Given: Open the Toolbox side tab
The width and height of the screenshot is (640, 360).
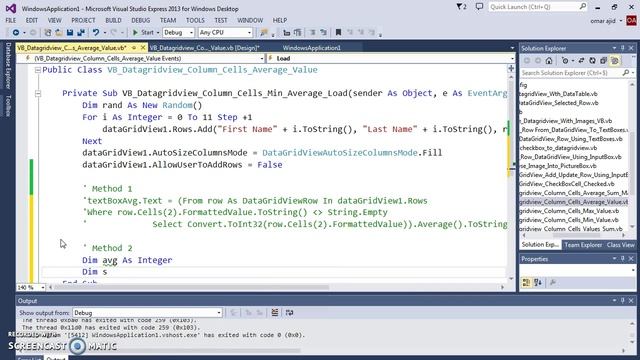Looking at the screenshot, I should 8,106.
